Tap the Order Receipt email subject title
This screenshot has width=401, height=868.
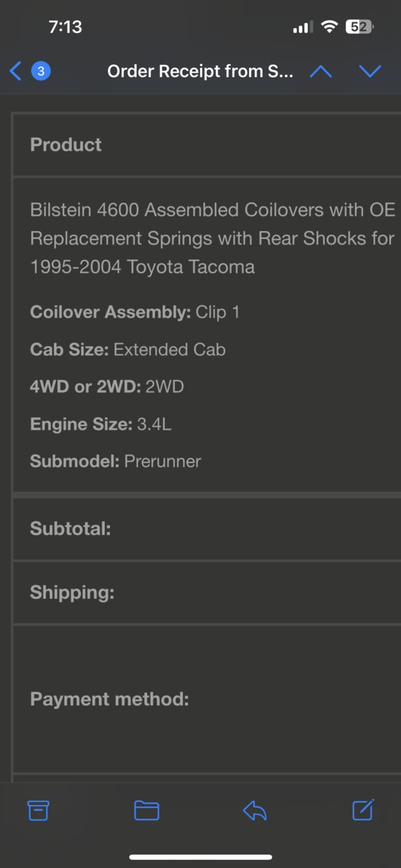[200, 71]
